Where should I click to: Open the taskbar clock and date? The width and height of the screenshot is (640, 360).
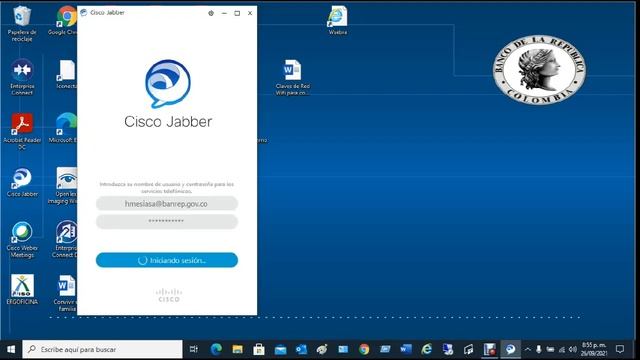click(594, 349)
